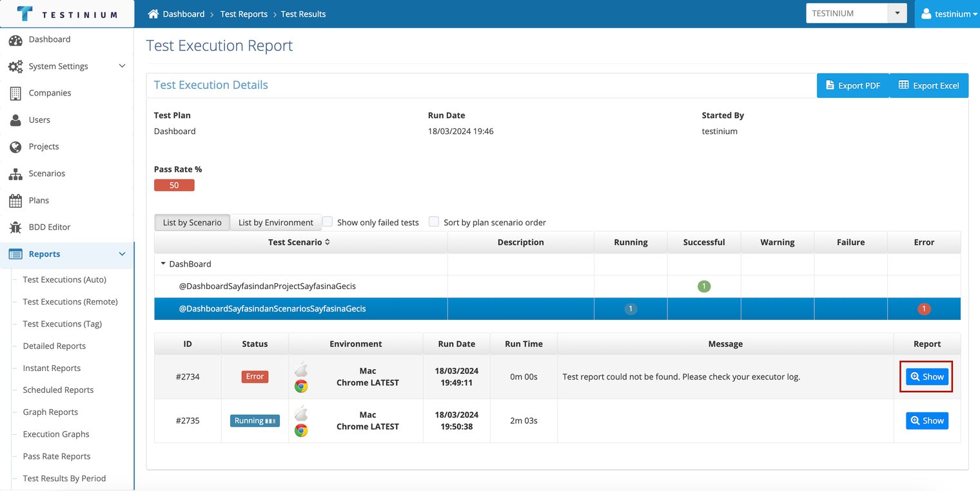The image size is (980, 491).
Task: Open the testinium user menu caret
Action: [974, 14]
